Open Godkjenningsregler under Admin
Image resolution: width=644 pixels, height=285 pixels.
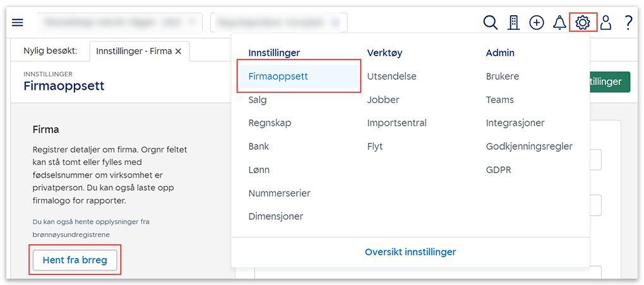pyautogui.click(x=529, y=147)
